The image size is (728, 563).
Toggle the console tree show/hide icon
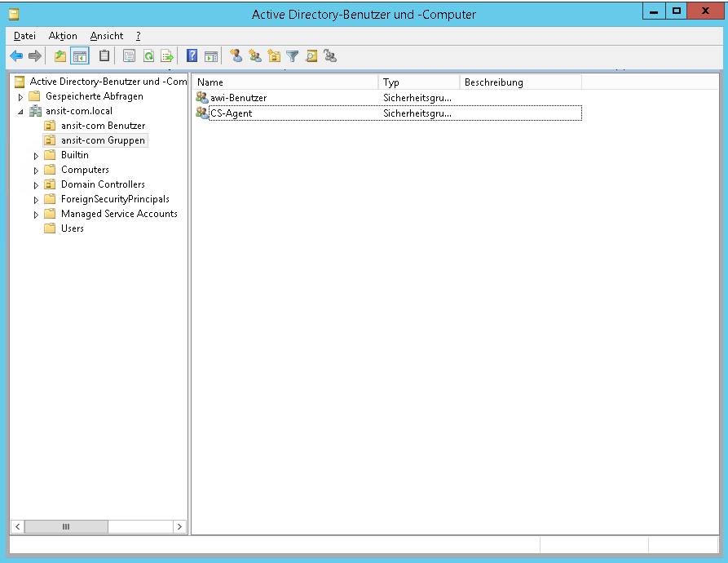pos(79,56)
